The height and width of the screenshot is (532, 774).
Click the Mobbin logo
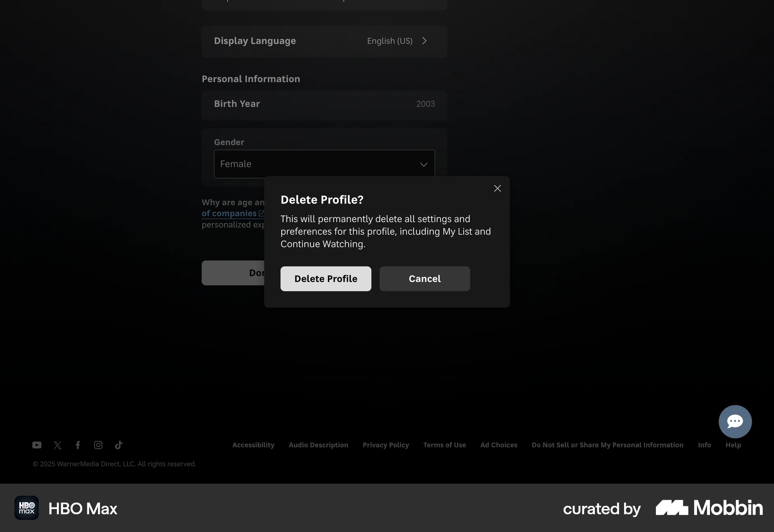click(708, 508)
